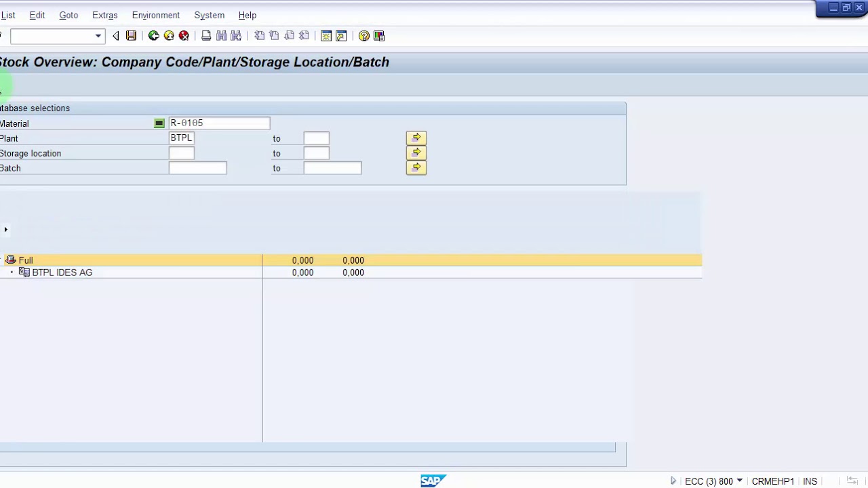Screen dimensions: 868x488
Task: Select the Full row in stock tree
Action: [x=351, y=260]
